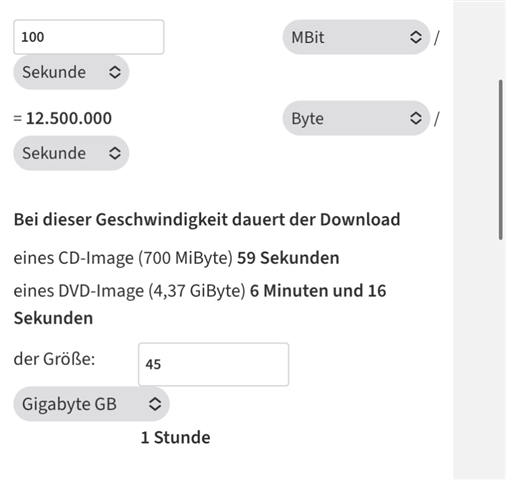
Task: Click the '1 Stunde' download time result
Action: [x=176, y=437]
